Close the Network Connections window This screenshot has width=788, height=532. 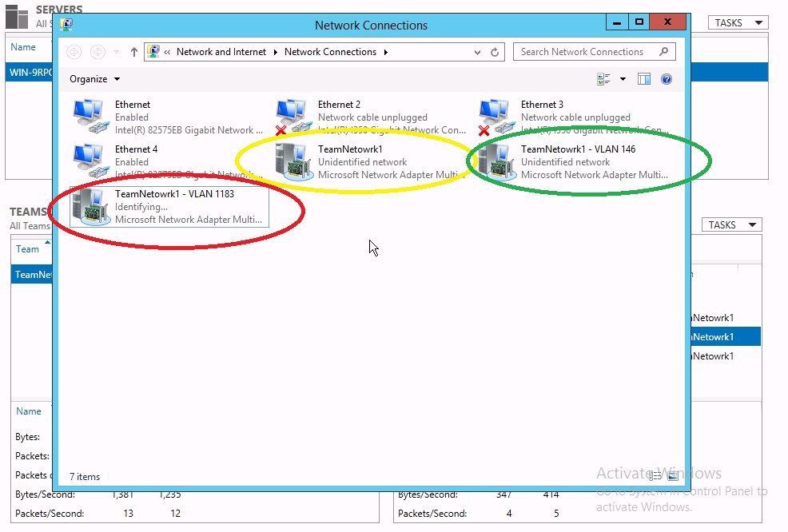coord(667,22)
